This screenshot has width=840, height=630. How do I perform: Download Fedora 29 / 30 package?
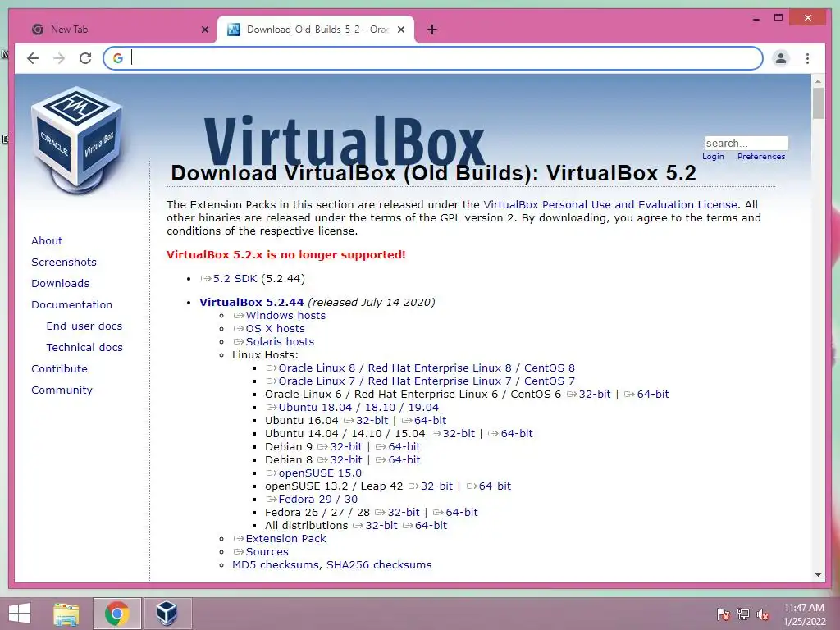click(312, 500)
